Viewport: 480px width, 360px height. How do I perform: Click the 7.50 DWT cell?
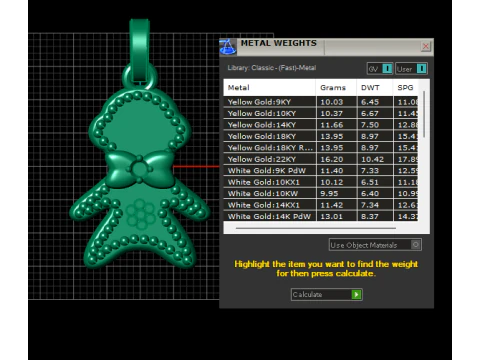click(x=375, y=125)
